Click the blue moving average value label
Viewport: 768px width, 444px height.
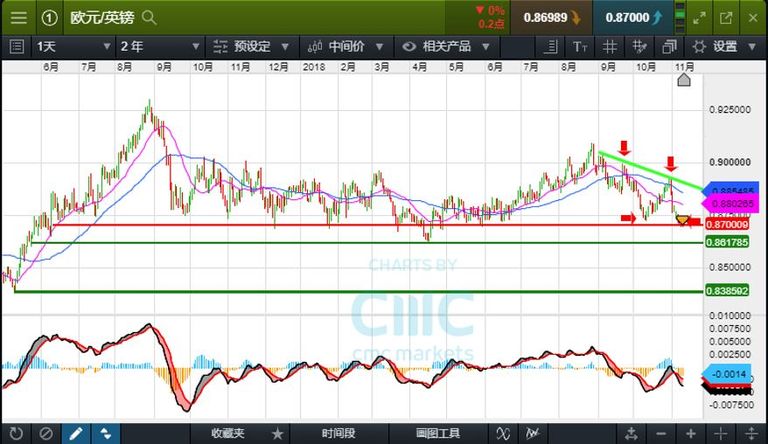point(730,189)
